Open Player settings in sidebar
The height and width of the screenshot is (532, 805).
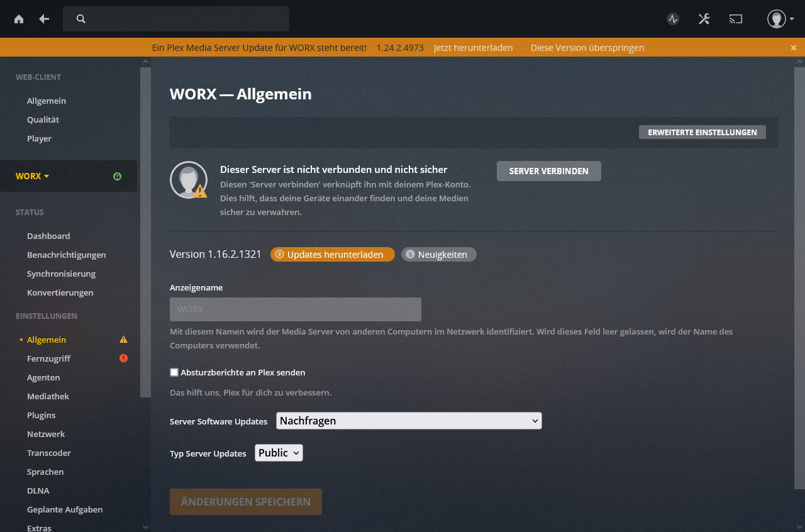[39, 138]
